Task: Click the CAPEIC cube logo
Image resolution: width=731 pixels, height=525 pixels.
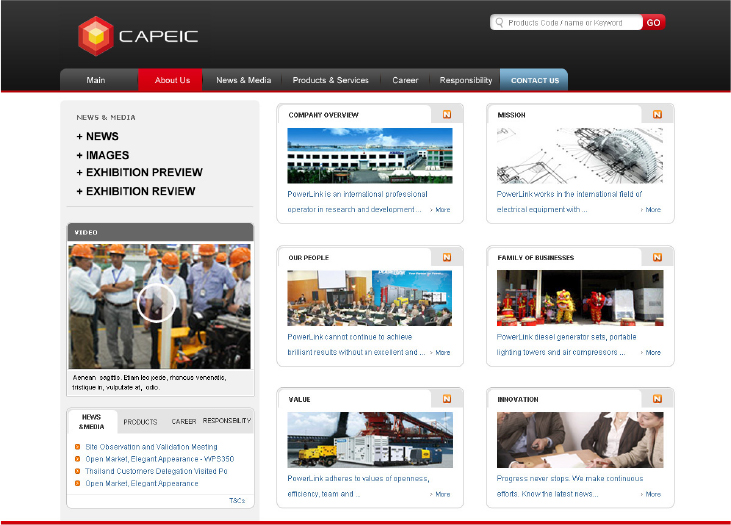Action: (x=96, y=36)
